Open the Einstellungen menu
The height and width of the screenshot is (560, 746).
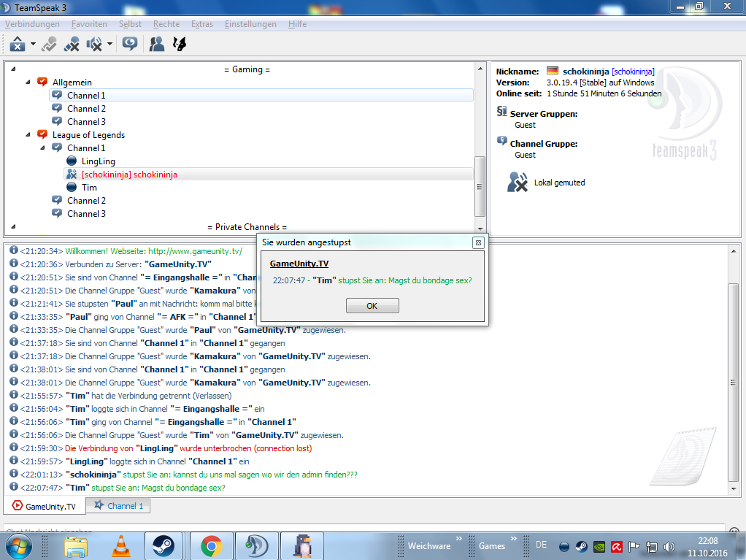250,24
